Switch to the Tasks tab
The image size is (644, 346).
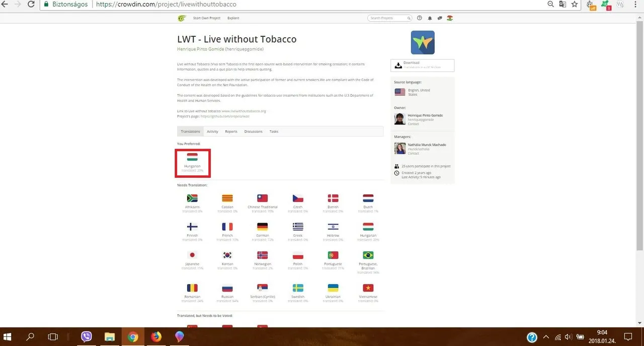274,131
